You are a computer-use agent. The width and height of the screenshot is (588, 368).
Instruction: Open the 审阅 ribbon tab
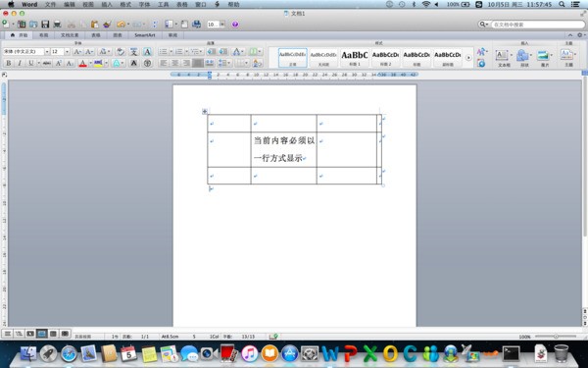point(172,35)
